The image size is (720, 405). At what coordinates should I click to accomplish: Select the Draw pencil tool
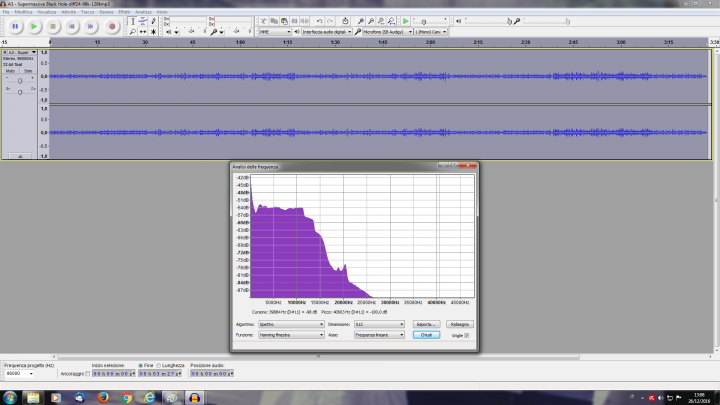coord(153,21)
